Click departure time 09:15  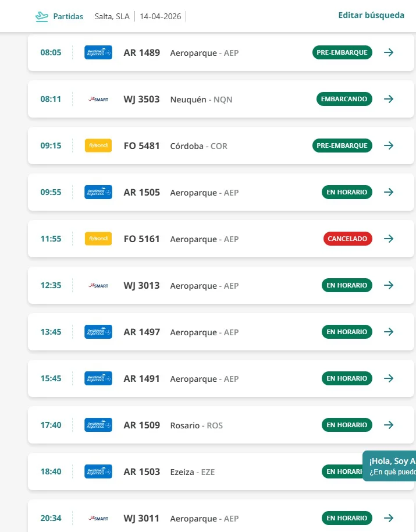click(51, 146)
